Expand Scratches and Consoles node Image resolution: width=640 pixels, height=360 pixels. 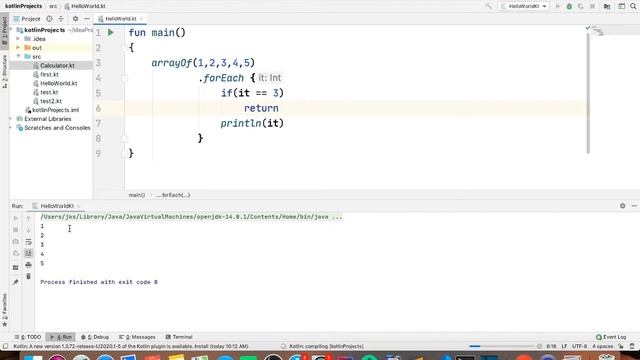point(11,128)
